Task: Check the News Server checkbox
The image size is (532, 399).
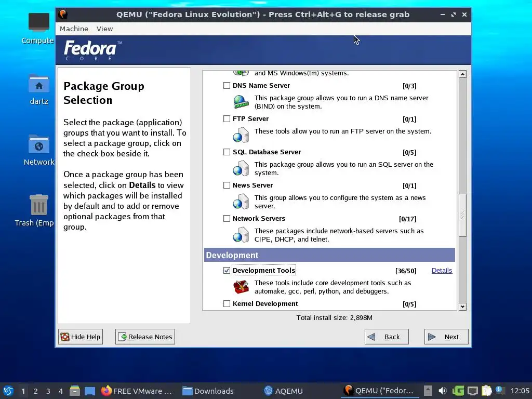Action: point(227,185)
